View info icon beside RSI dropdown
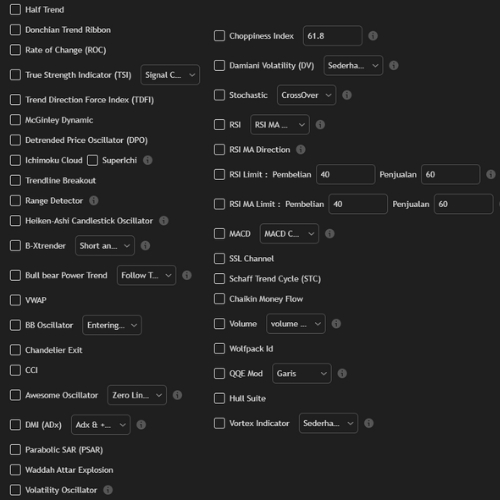 (320, 125)
